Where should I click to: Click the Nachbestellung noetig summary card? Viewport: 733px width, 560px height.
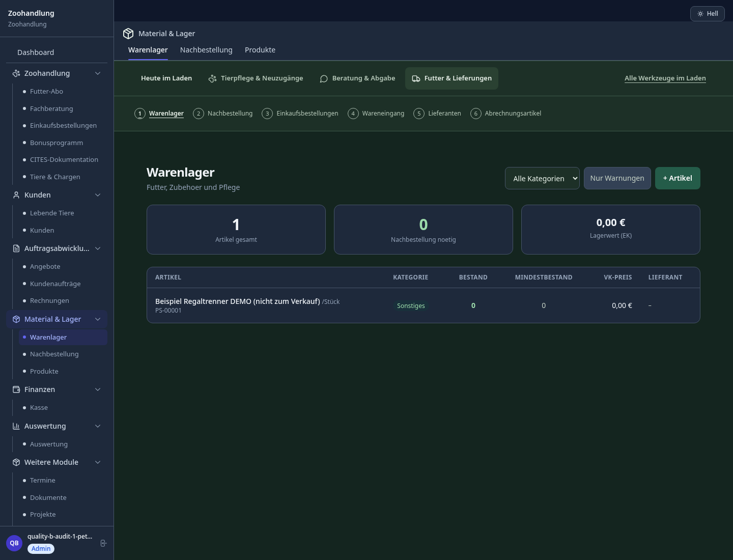tap(424, 230)
